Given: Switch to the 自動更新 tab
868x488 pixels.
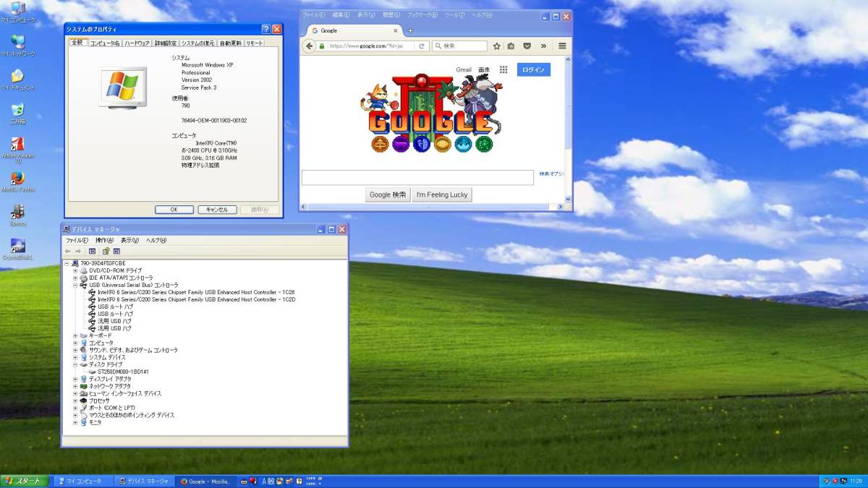Looking at the screenshot, I should pos(231,43).
